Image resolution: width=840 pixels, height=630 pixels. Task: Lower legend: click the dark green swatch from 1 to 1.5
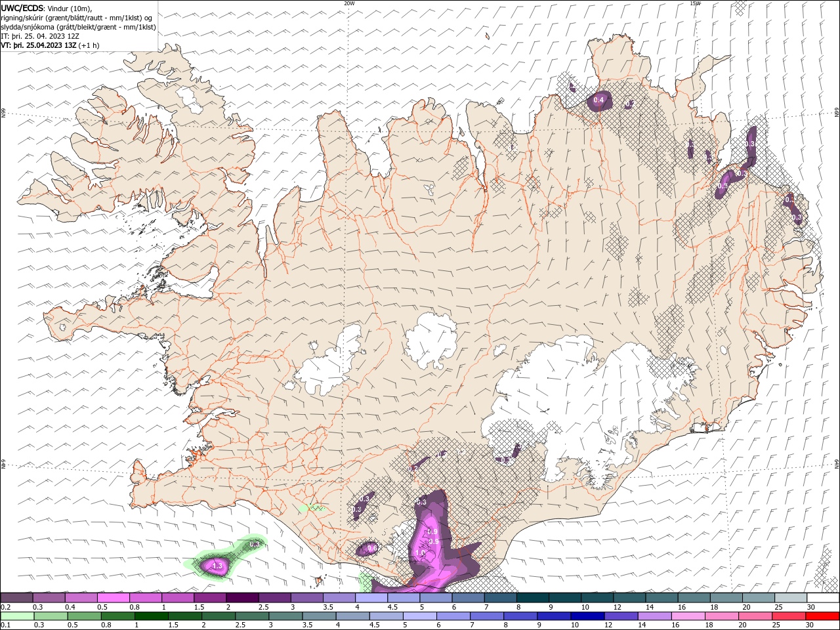coord(151,616)
